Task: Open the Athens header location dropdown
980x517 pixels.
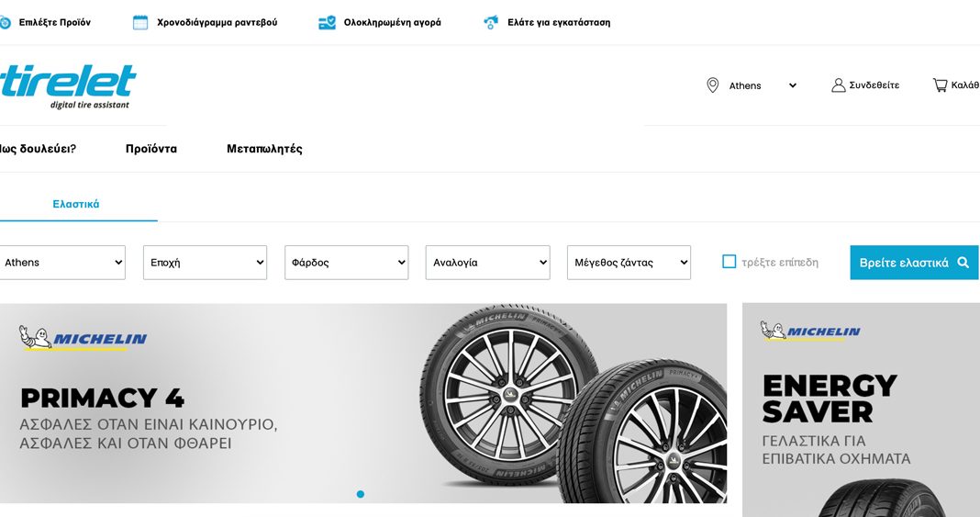Action: point(763,85)
